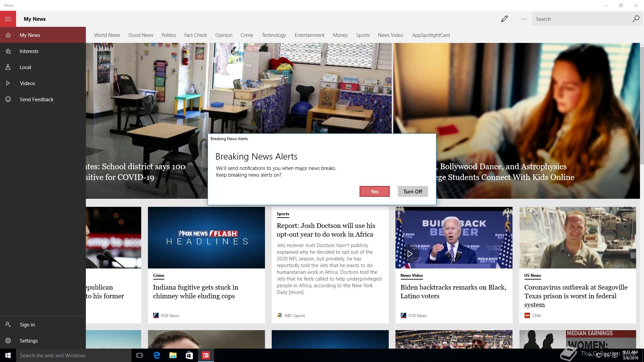Open the three-dot more options menu
644x362 pixels.
pyautogui.click(x=524, y=19)
